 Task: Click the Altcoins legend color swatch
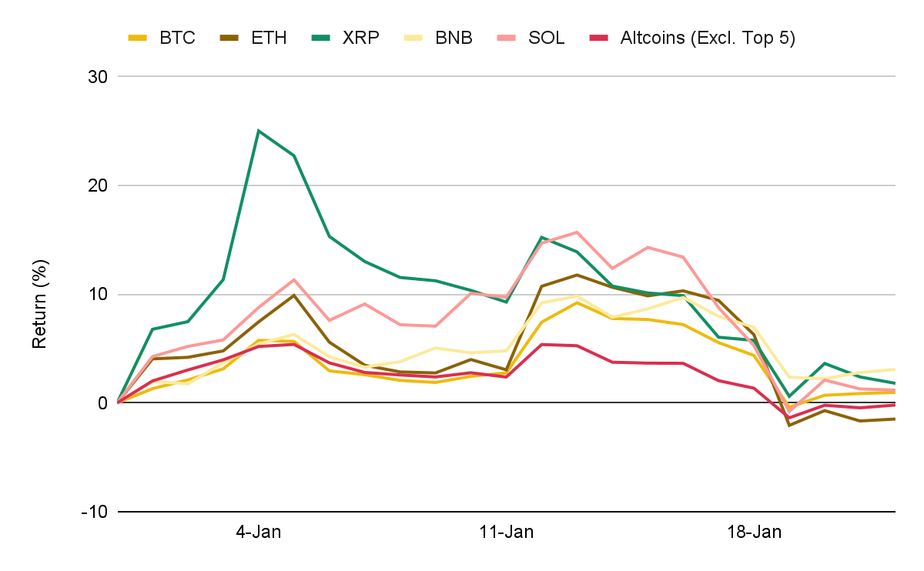click(598, 37)
